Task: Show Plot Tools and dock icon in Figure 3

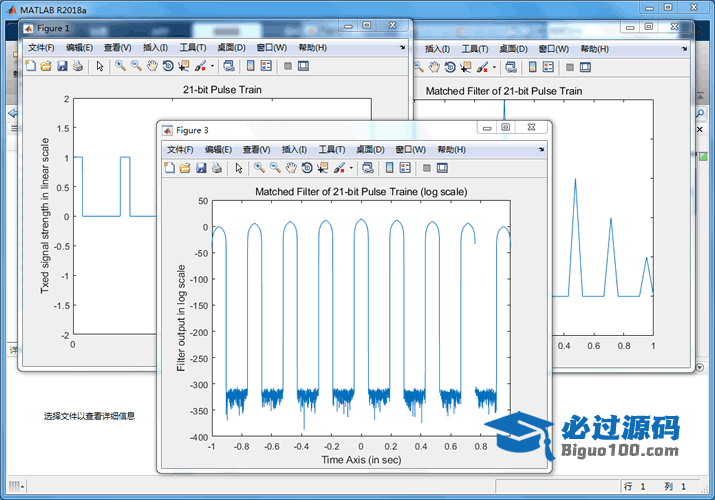Action: (442, 168)
